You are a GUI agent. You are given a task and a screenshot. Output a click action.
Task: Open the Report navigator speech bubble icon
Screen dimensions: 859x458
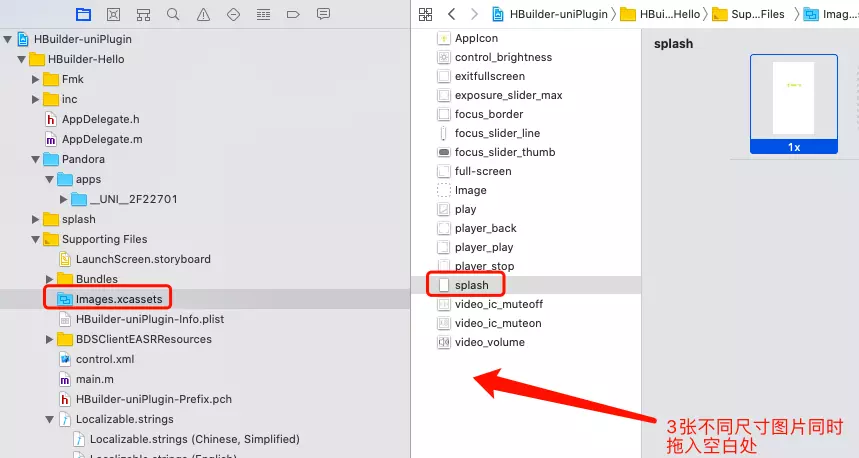[x=323, y=14]
